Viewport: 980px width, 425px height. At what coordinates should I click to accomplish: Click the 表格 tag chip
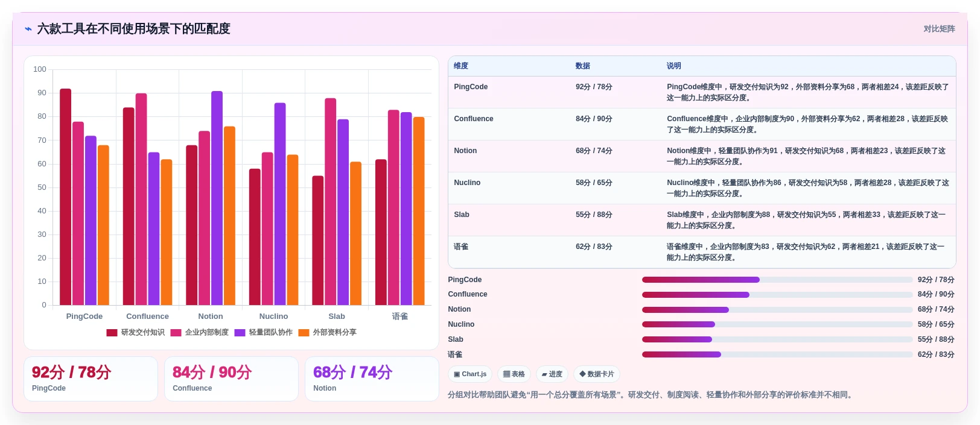[x=514, y=374]
